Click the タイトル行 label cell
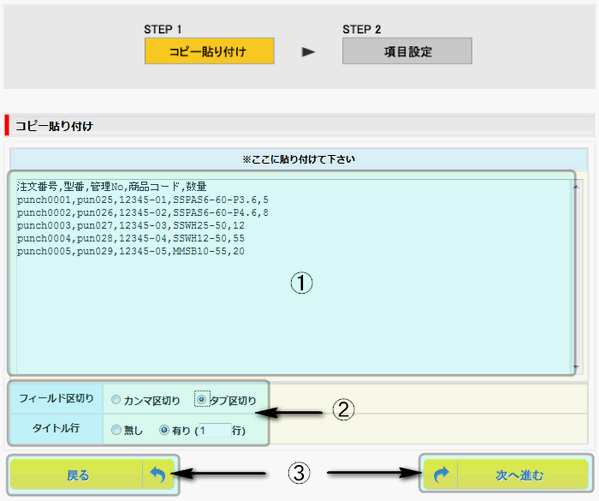Image resolution: width=599 pixels, height=501 pixels. (x=57, y=428)
